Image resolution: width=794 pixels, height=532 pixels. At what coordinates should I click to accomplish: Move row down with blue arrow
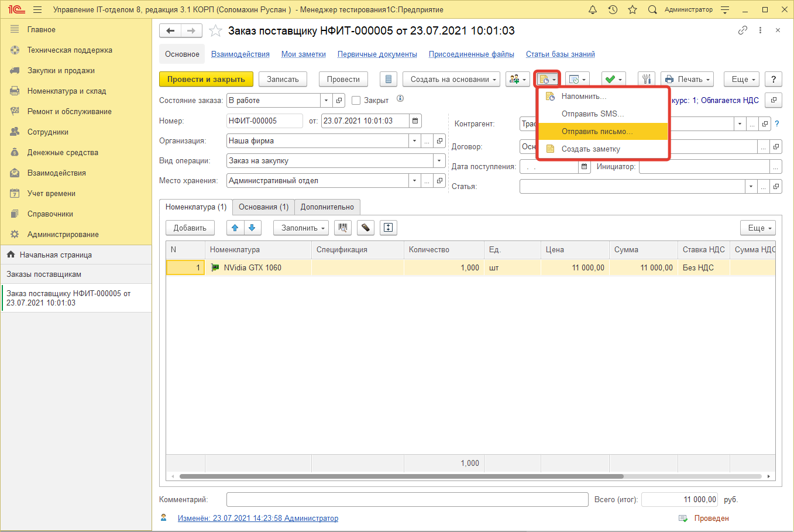[x=252, y=228]
